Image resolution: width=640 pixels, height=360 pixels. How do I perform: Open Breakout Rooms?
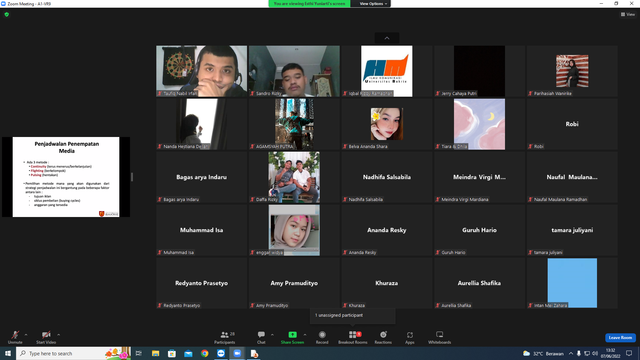coord(353,337)
